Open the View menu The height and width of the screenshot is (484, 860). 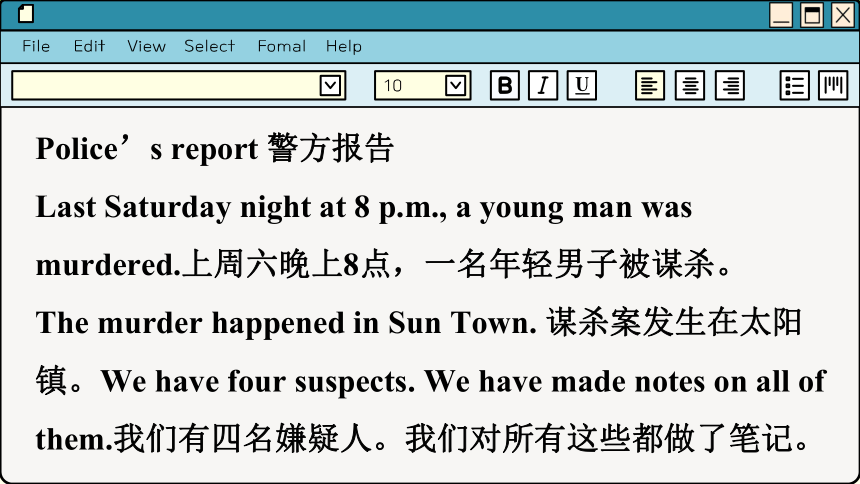tap(146, 46)
